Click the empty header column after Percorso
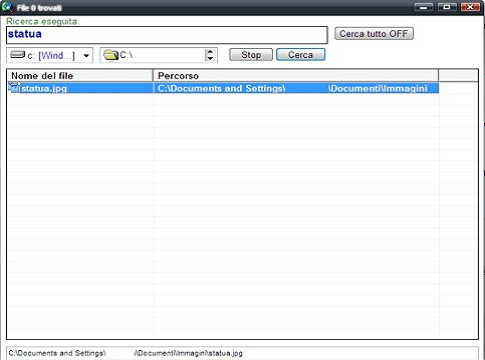This screenshot has height=360, width=485. click(x=458, y=76)
